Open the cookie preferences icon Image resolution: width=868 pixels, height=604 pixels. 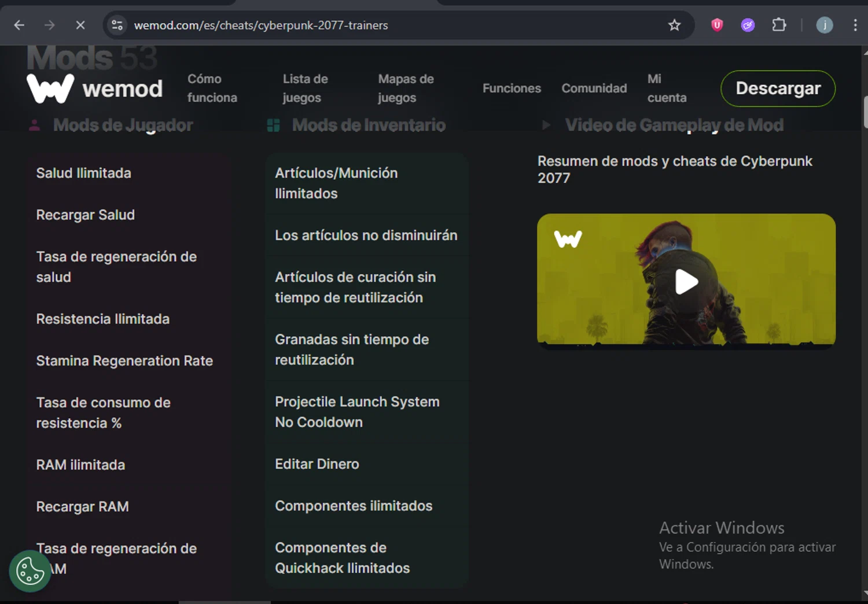coord(30,572)
